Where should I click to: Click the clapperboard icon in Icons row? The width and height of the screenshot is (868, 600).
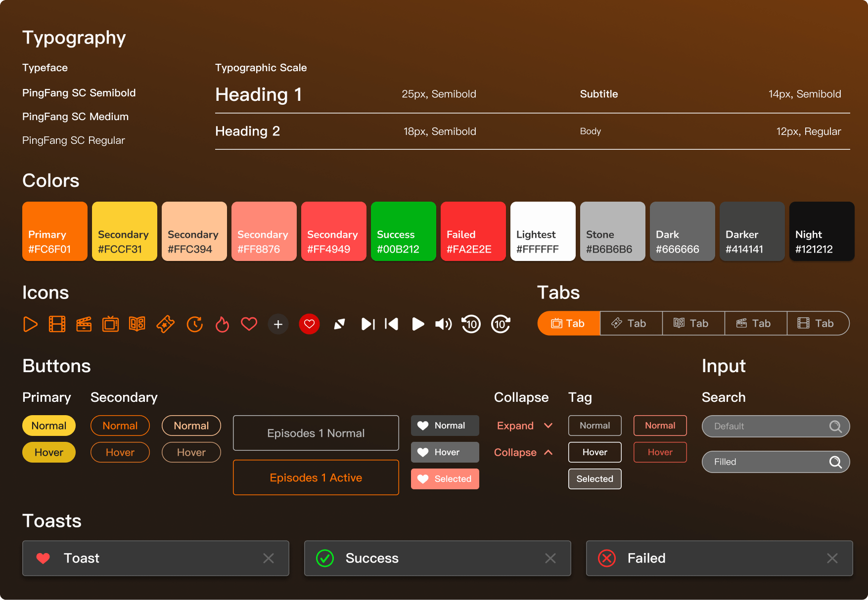pos(84,324)
